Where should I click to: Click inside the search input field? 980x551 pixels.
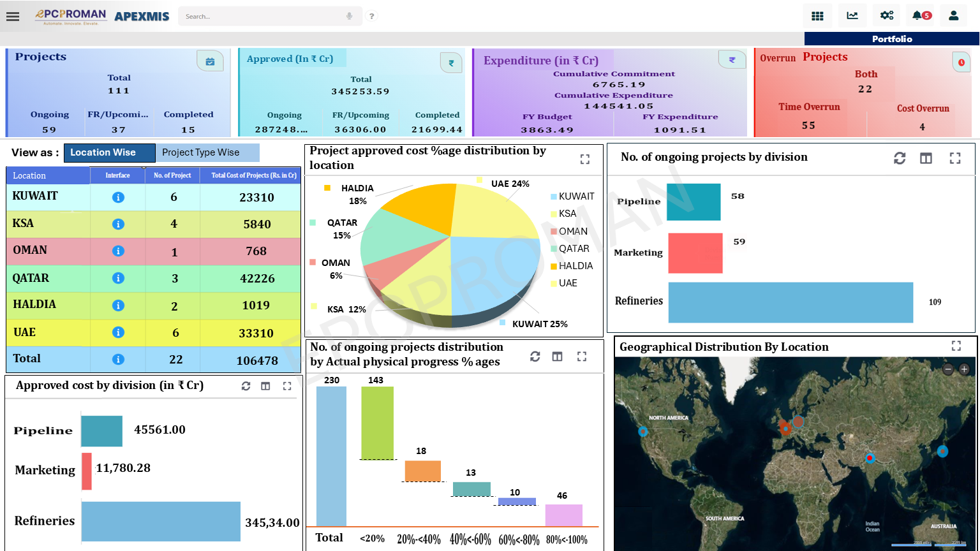point(262,16)
